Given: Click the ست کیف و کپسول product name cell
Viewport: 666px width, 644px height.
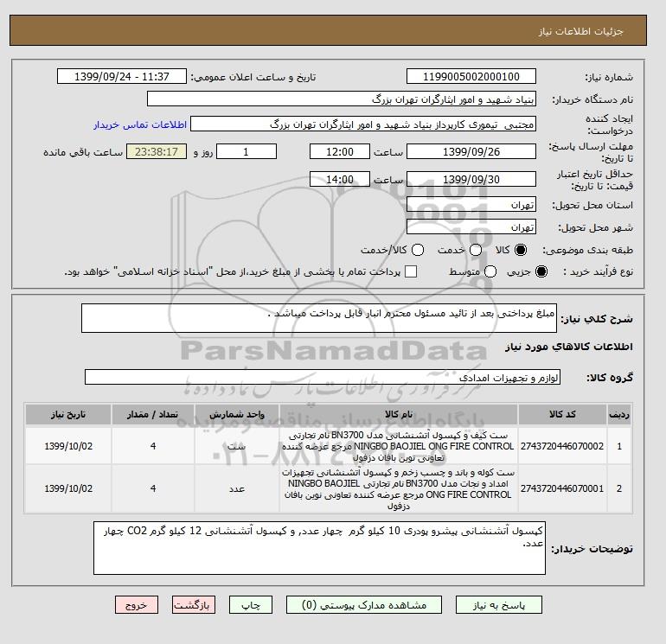Looking at the screenshot, I should click(x=399, y=446).
